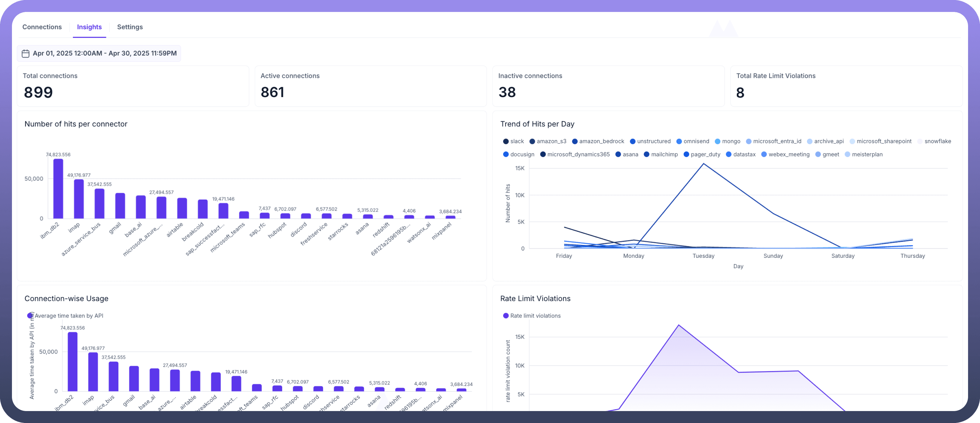Toggle the mongo legend marker

point(717,142)
